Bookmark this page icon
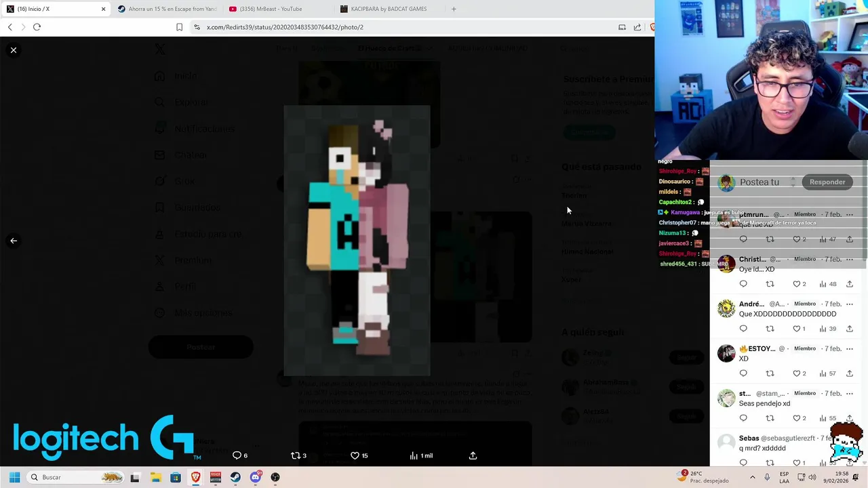The width and height of the screenshot is (868, 488). click(179, 27)
